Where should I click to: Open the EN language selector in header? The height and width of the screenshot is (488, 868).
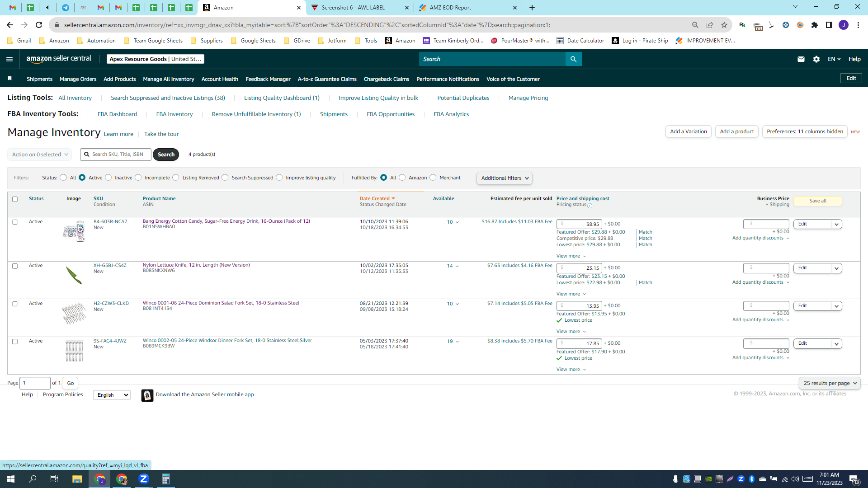(x=834, y=59)
